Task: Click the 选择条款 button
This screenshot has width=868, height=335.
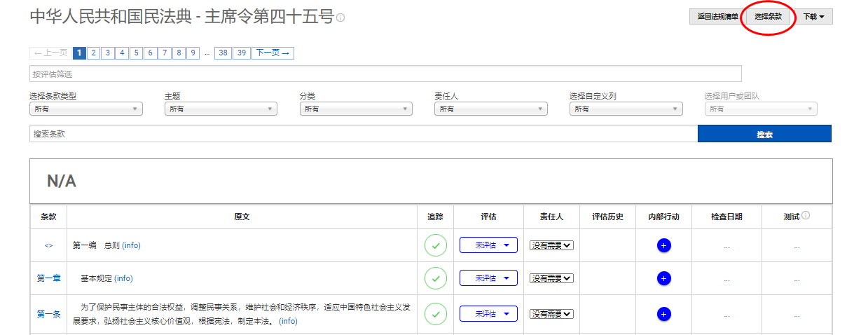Action: pyautogui.click(x=769, y=16)
